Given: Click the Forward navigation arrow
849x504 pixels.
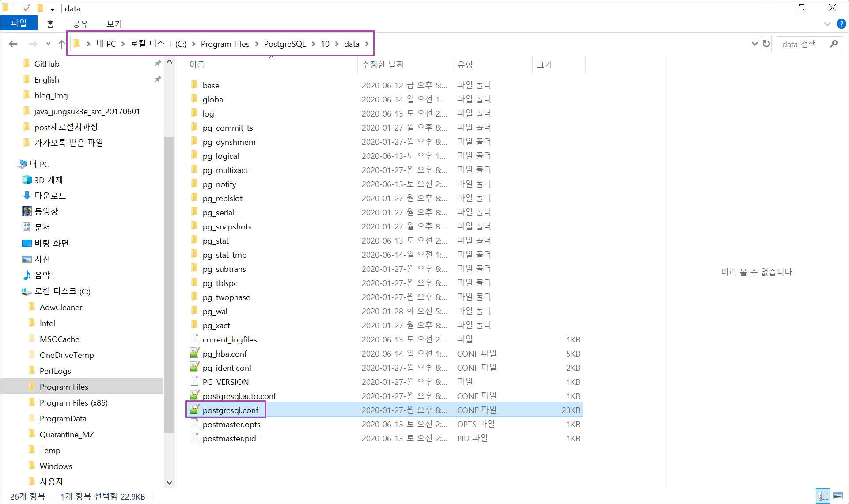Looking at the screenshot, I should (33, 44).
